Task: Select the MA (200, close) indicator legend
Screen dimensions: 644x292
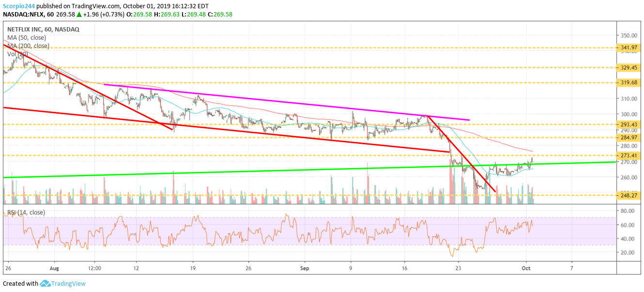Action: pos(28,46)
